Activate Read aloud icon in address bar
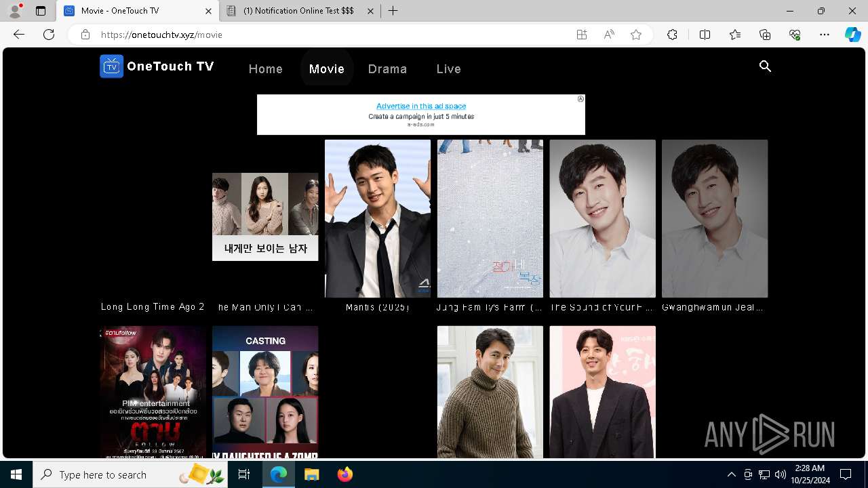Screen dimensions: 868x488 point(609,35)
